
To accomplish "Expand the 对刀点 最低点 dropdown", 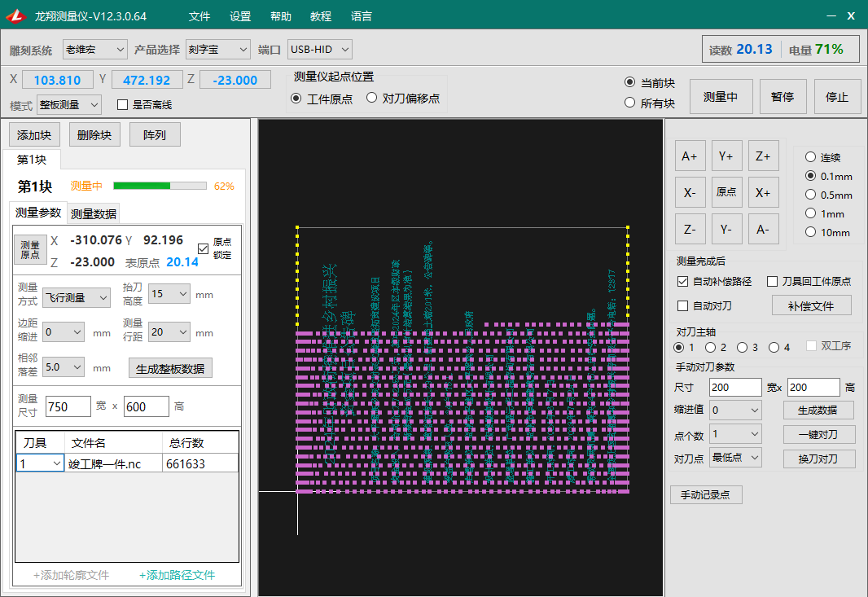I will [x=735, y=458].
